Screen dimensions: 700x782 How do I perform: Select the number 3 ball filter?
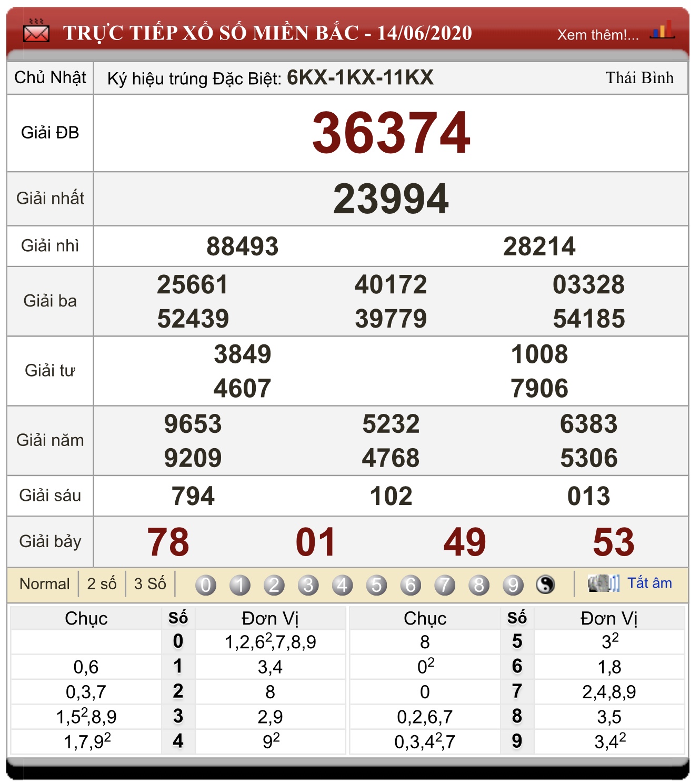(308, 585)
